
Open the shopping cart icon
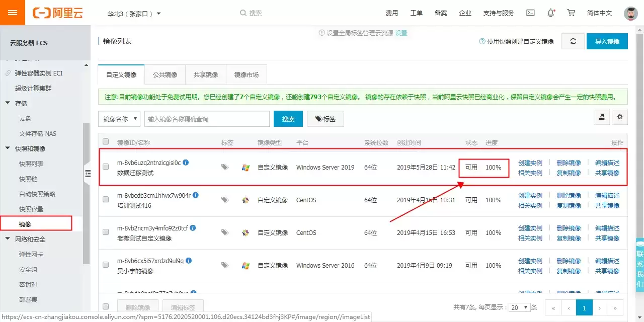(571, 13)
